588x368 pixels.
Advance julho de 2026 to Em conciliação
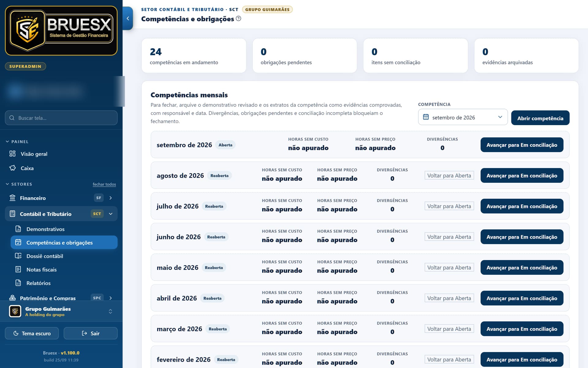[x=522, y=206]
